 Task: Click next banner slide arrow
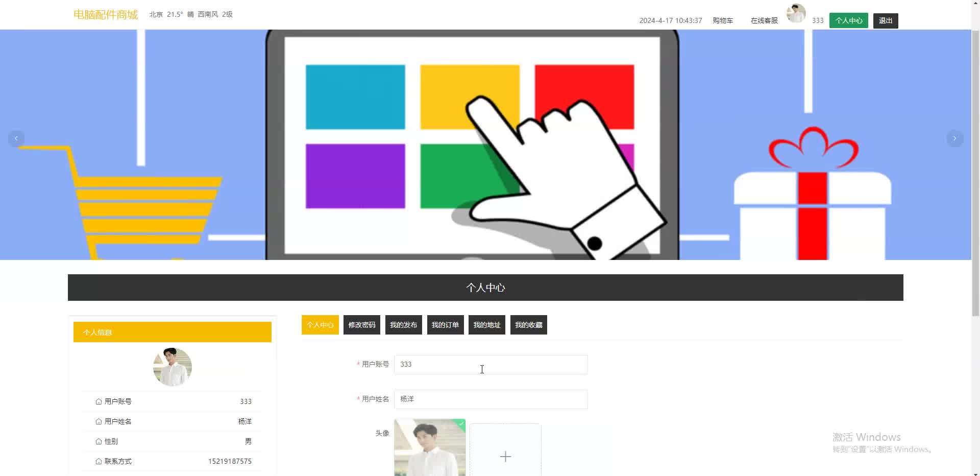[954, 138]
